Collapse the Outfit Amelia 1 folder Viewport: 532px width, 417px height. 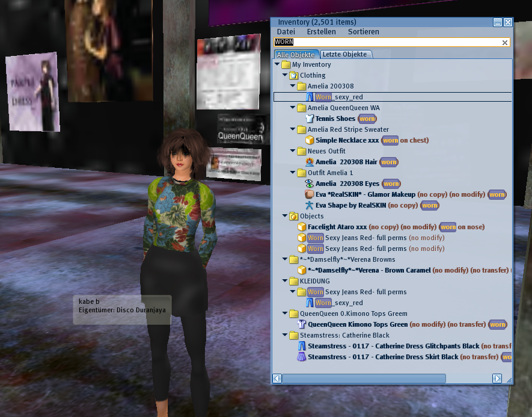coord(293,172)
